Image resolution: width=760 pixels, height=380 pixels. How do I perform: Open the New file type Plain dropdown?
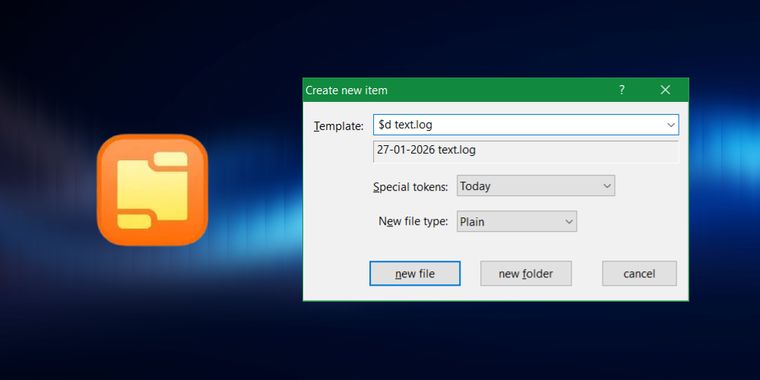pos(517,222)
